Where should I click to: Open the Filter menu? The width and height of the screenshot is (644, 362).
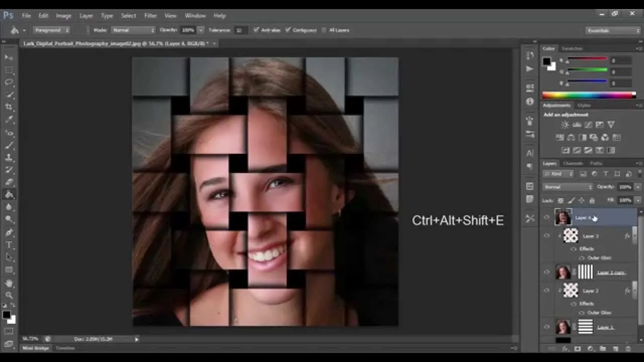pos(150,16)
